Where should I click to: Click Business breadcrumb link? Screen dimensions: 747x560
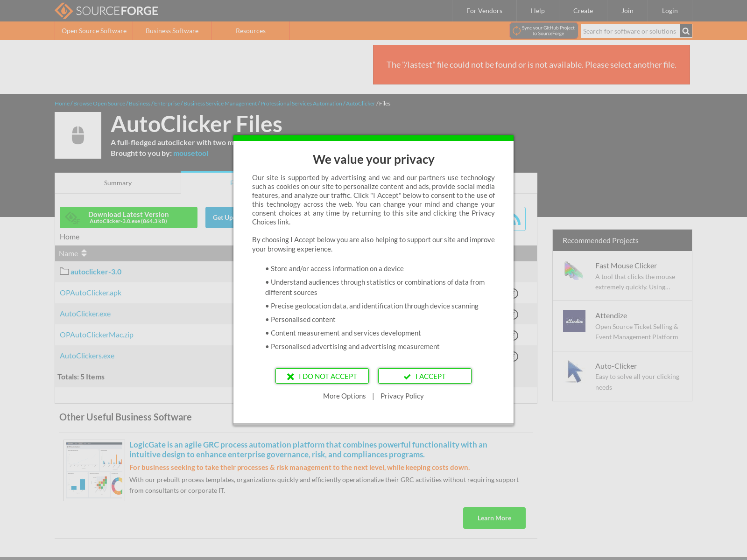140,104
